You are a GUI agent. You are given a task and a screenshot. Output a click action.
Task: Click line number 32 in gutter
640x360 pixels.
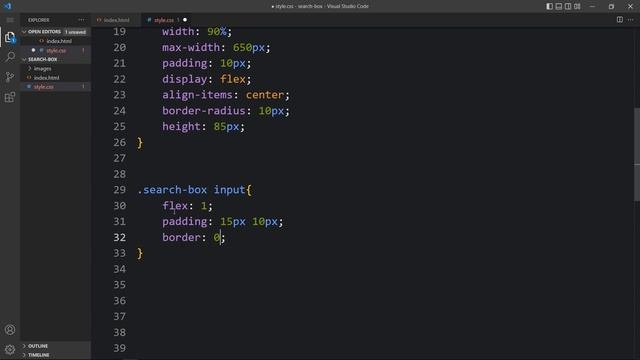[x=120, y=238]
